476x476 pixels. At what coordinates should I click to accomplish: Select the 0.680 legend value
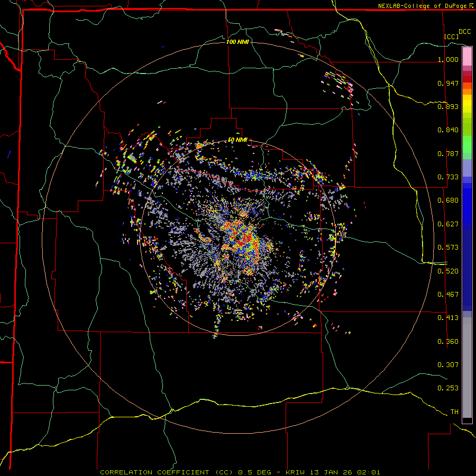(448, 200)
